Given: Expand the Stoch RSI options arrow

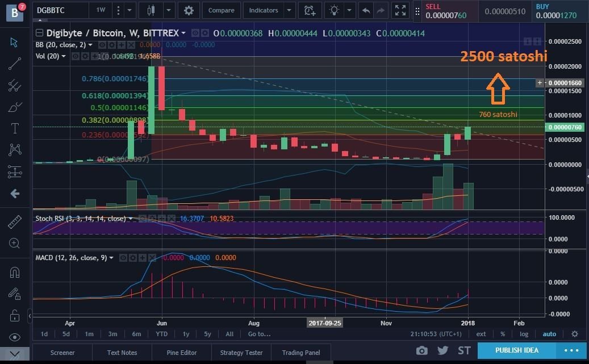Looking at the screenshot, I should (130, 219).
